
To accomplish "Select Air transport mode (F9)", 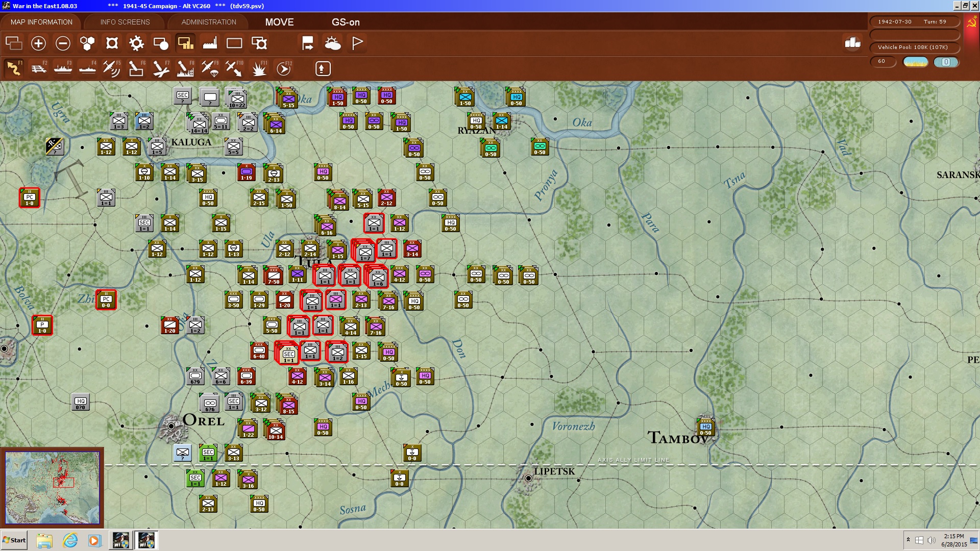I will tap(210, 68).
